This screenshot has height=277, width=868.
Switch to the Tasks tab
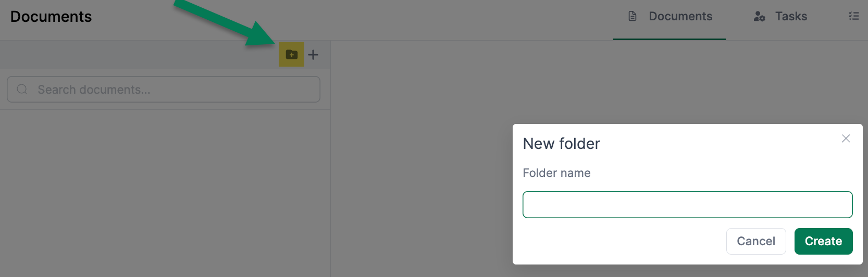click(x=790, y=16)
